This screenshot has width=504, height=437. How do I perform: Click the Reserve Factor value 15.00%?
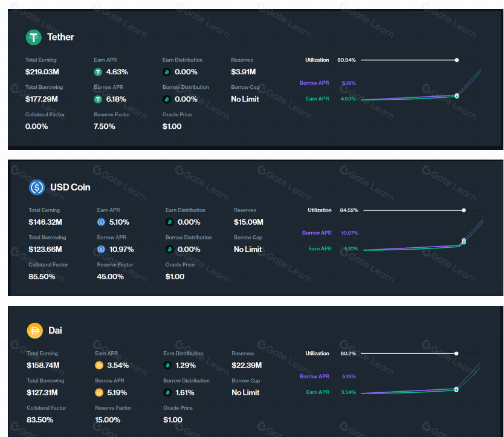pyautogui.click(x=108, y=420)
